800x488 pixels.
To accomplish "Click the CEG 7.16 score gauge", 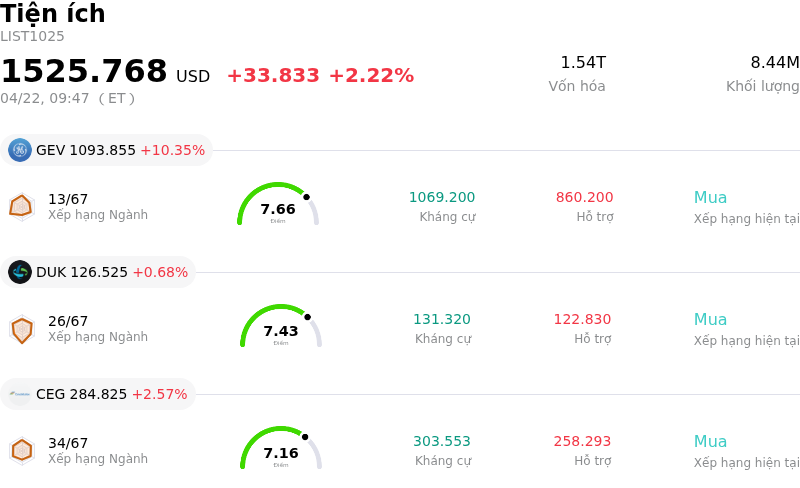I will (281, 450).
